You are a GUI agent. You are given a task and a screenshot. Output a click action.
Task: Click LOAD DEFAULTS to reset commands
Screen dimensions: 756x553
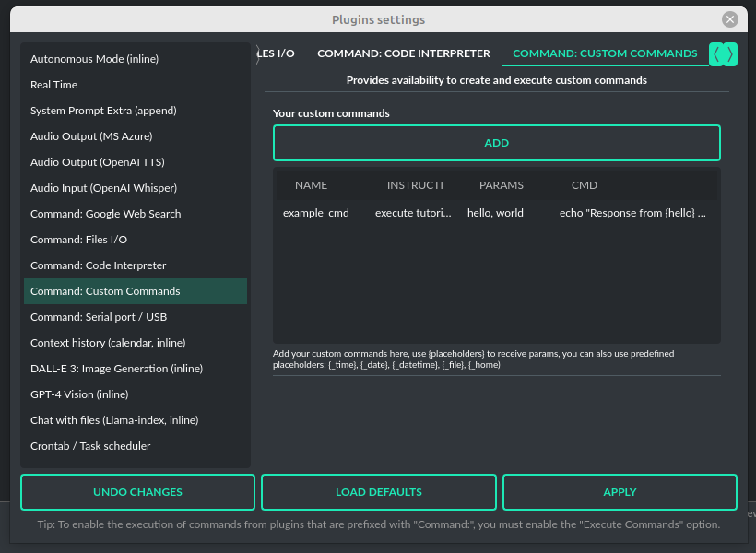378,491
